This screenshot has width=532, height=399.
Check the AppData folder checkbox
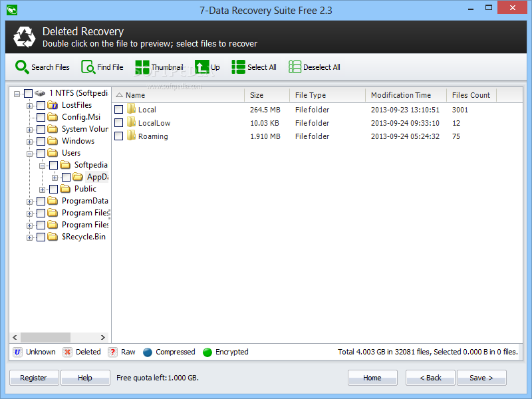coord(66,177)
